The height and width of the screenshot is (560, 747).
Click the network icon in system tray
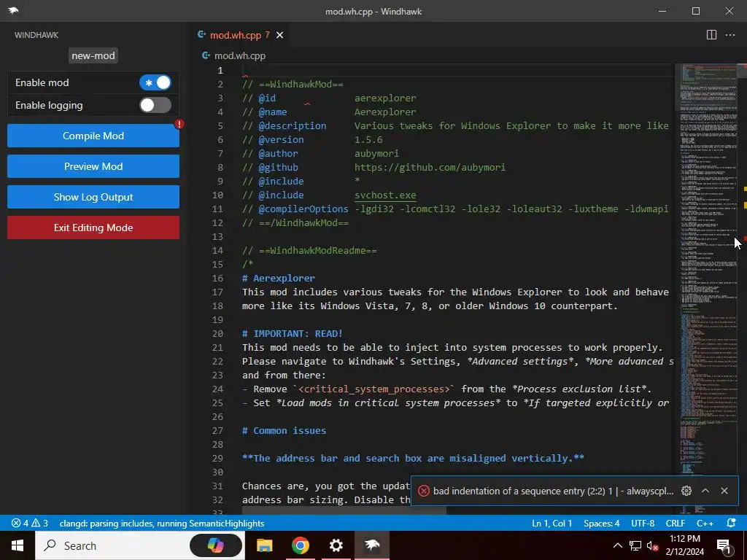pos(635,545)
